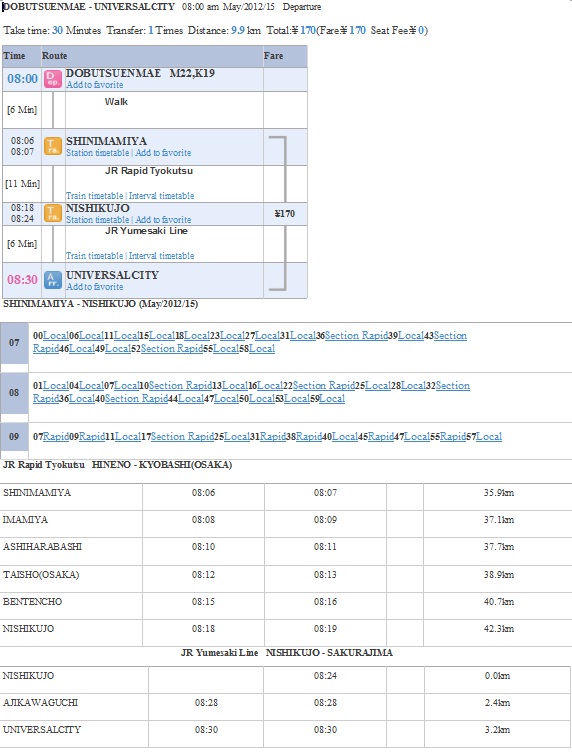Open Interval timetable for JR Rapid Tyokutsu
Screen dimensions: 572x754
pyautogui.click(x=162, y=196)
